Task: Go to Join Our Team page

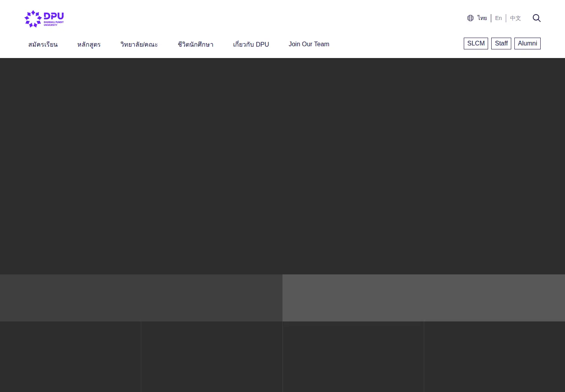Action: click(309, 44)
